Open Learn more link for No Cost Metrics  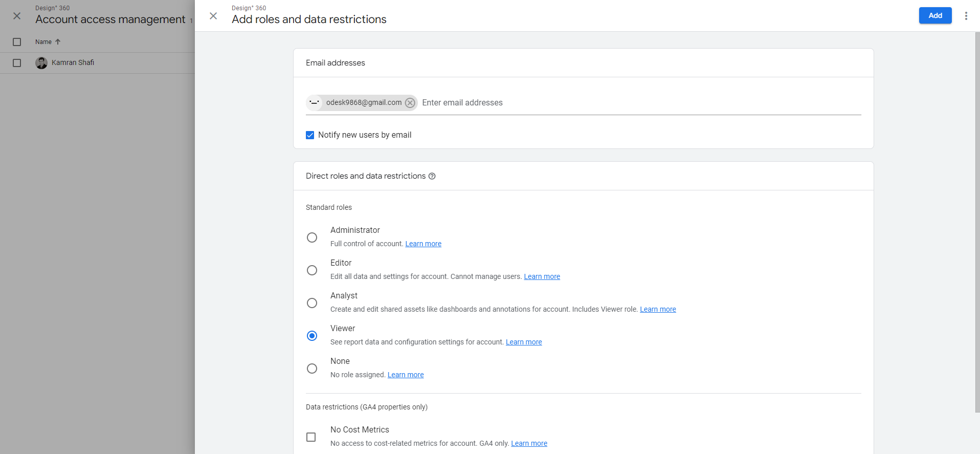pyautogui.click(x=529, y=443)
